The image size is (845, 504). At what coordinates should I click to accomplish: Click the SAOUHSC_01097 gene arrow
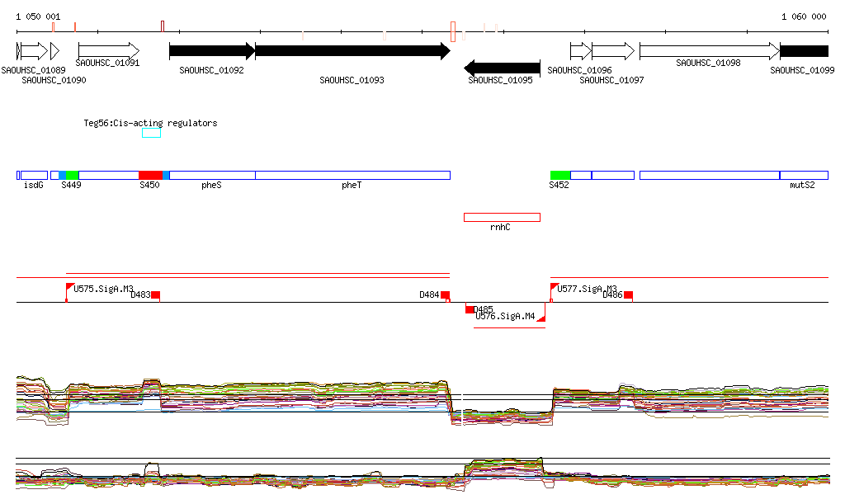(x=612, y=51)
